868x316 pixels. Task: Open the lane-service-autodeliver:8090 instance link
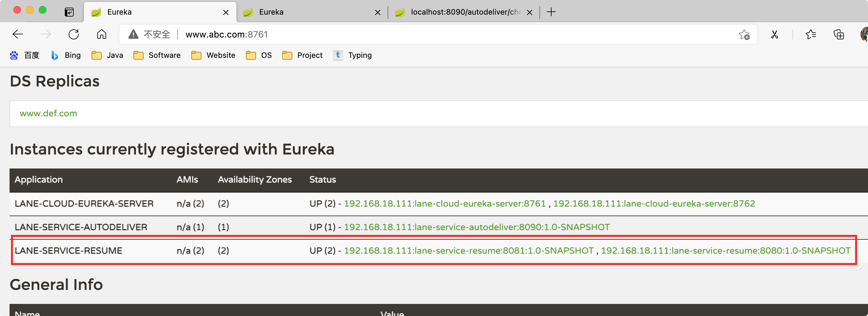pos(477,227)
